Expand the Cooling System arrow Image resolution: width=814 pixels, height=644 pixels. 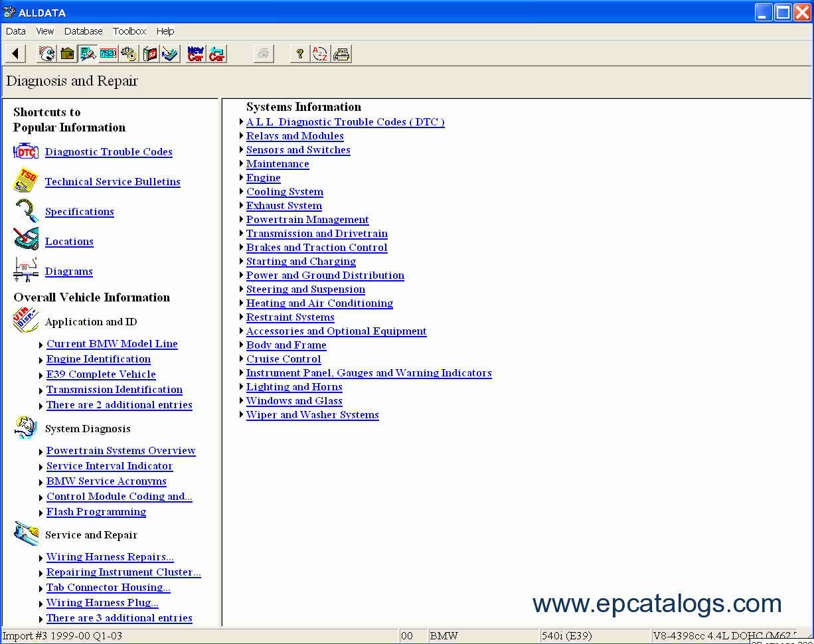(242, 192)
